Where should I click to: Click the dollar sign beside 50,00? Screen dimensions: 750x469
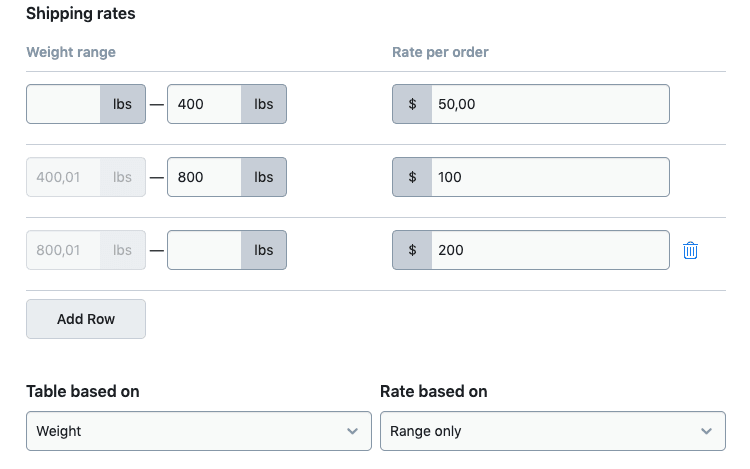(x=412, y=104)
